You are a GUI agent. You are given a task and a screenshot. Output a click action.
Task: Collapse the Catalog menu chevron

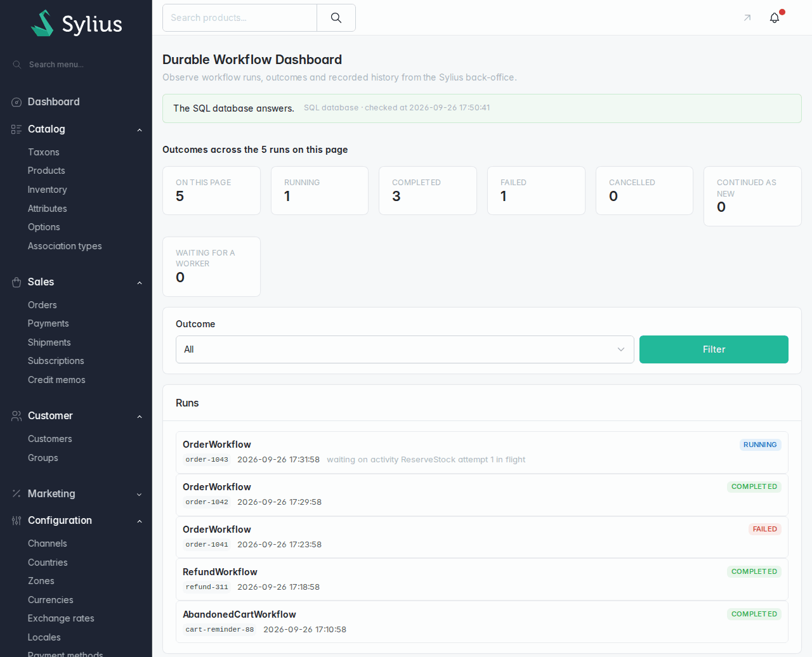point(140,130)
